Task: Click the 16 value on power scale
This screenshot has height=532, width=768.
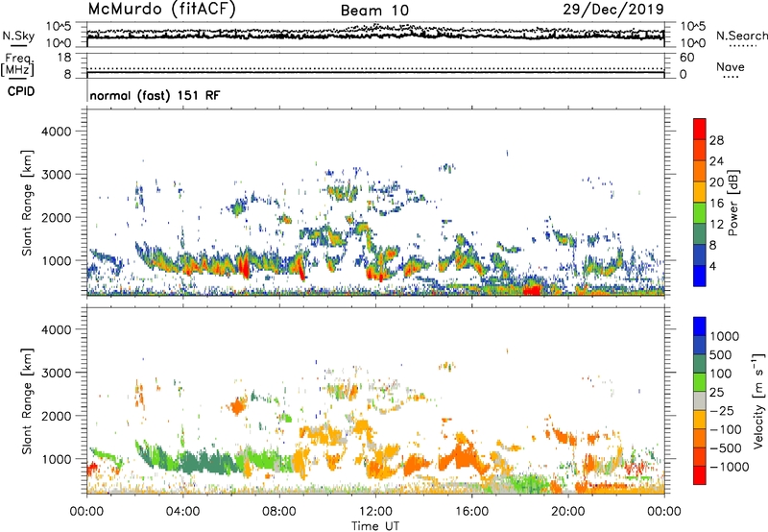Action: tap(716, 204)
